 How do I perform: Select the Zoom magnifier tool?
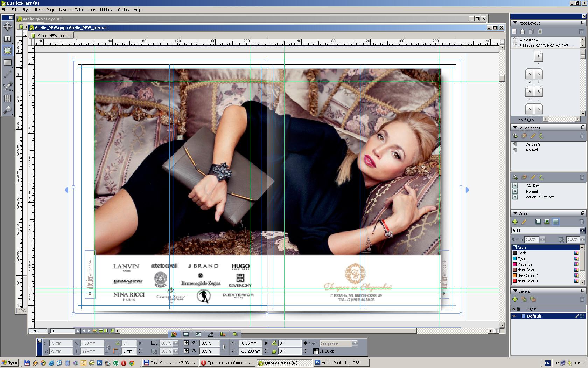click(7, 110)
